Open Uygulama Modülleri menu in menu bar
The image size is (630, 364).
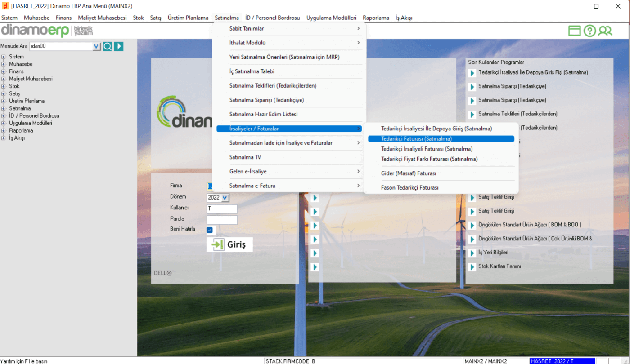click(332, 18)
